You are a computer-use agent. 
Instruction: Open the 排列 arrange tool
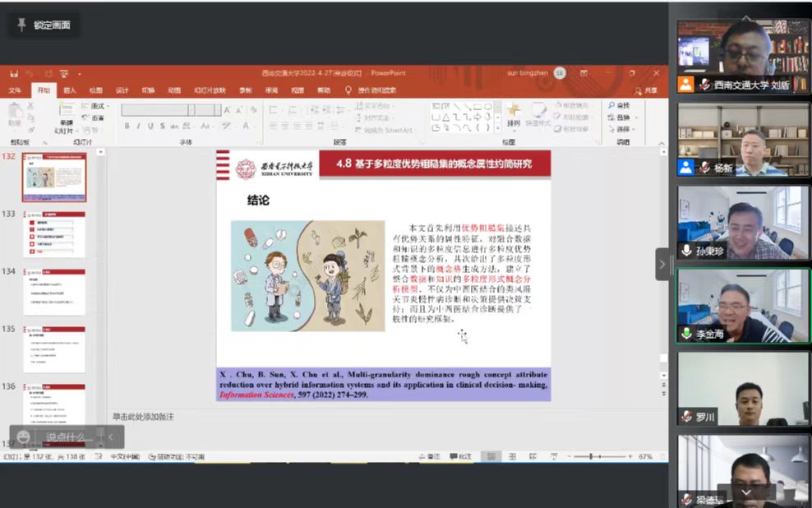tap(514, 114)
